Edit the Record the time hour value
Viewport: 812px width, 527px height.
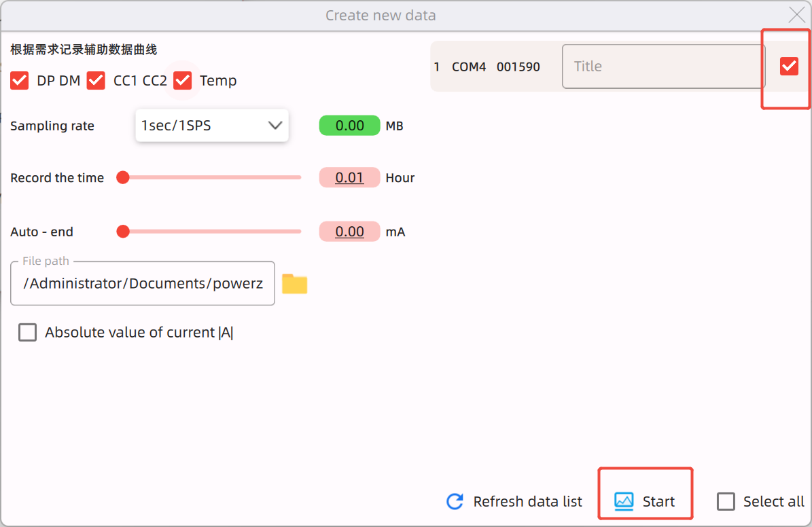tap(349, 177)
